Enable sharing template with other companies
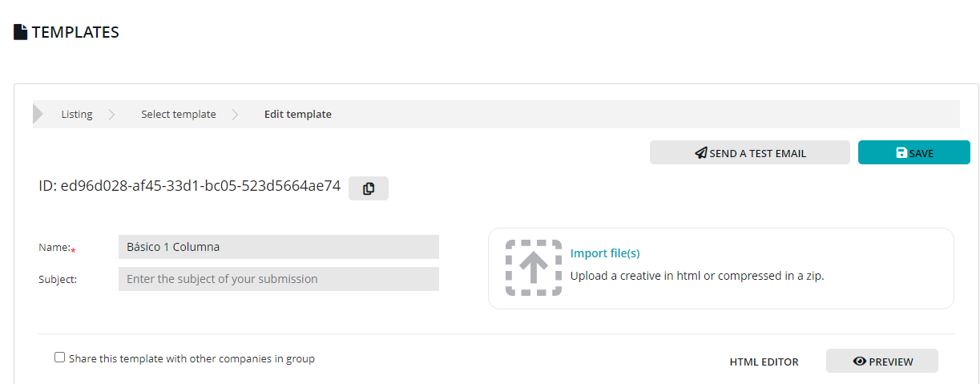The width and height of the screenshot is (980, 384). [x=59, y=358]
